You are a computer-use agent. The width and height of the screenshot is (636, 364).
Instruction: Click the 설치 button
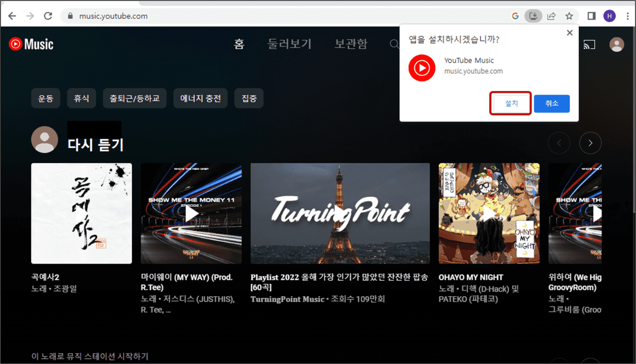[x=511, y=103]
